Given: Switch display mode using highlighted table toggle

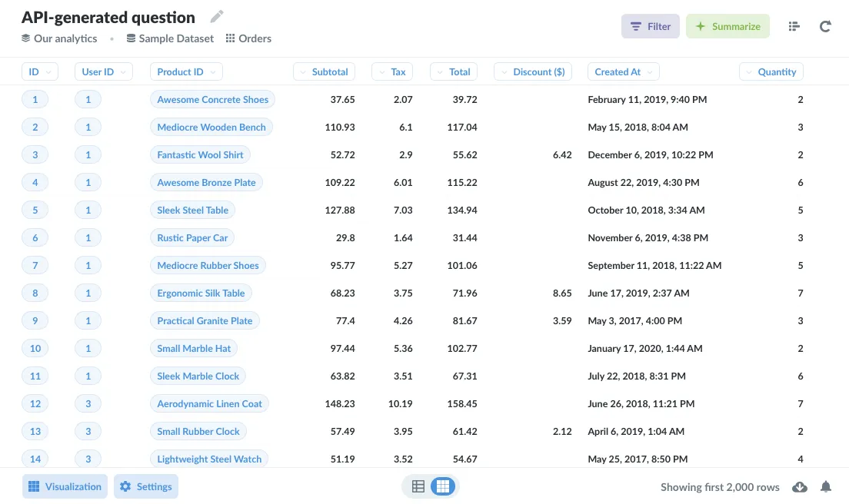Looking at the screenshot, I should click(442, 486).
